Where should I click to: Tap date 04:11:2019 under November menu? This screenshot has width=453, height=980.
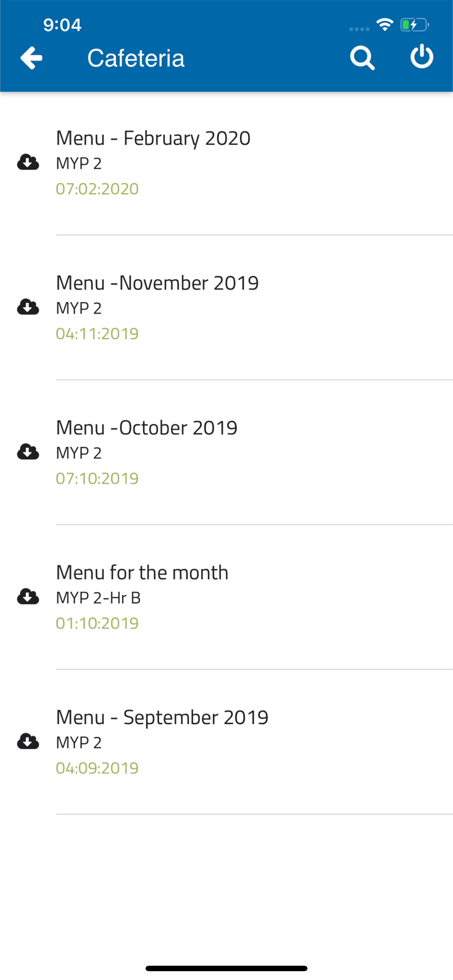click(97, 334)
